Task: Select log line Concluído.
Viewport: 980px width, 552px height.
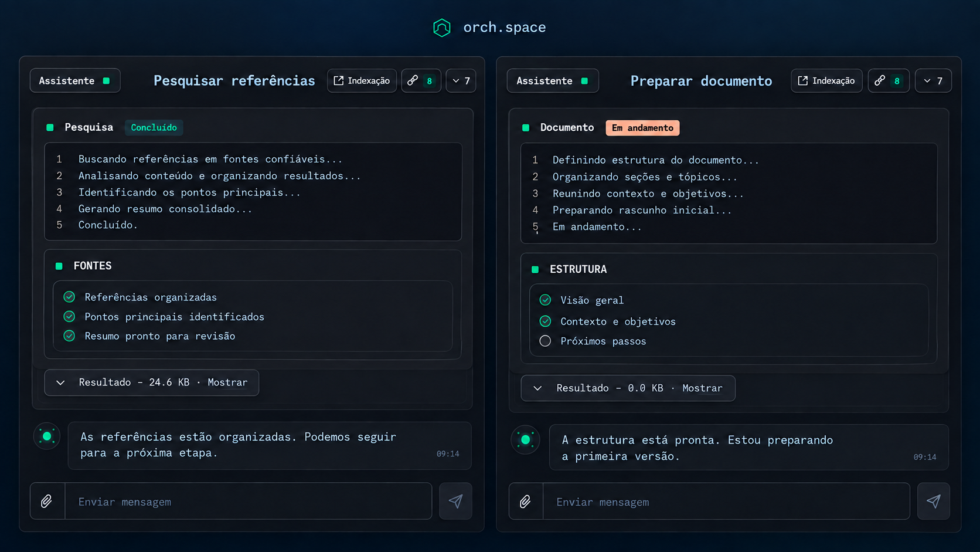Action: coord(108,225)
